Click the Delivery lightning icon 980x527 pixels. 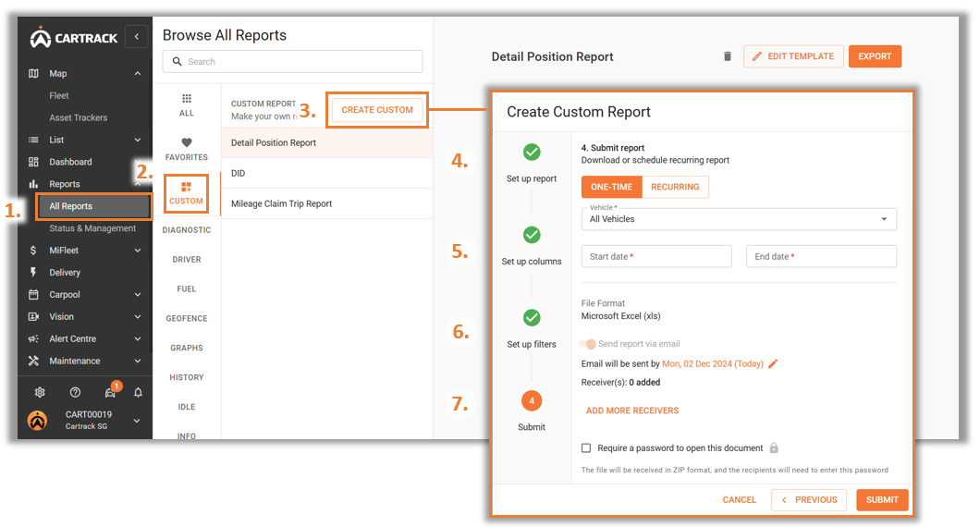(34, 272)
